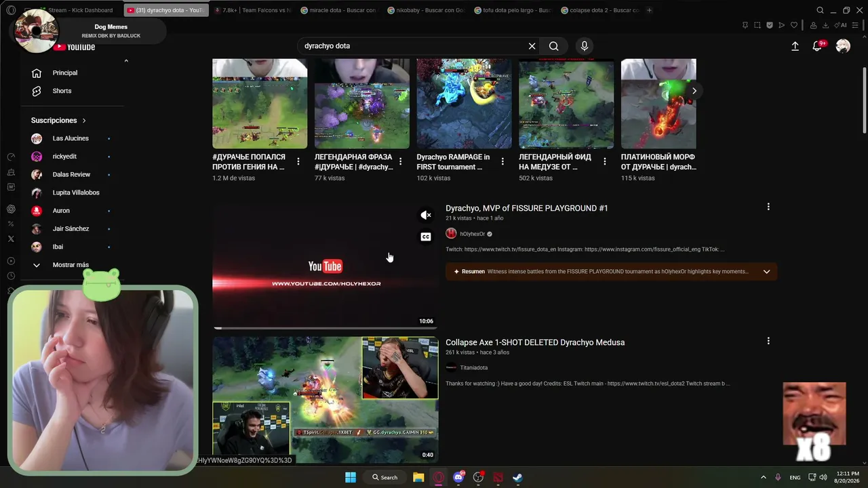Clear the search box text with X
This screenshot has height=488, width=868.
(532, 46)
